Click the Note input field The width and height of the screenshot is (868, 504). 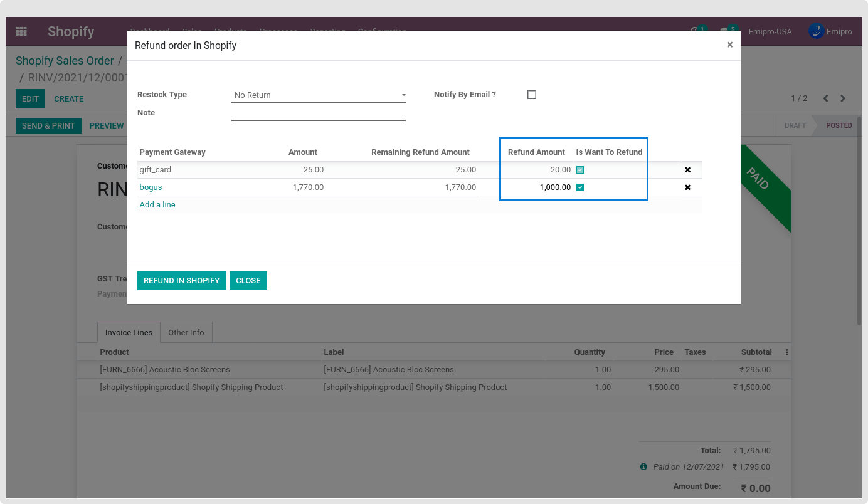click(319, 113)
